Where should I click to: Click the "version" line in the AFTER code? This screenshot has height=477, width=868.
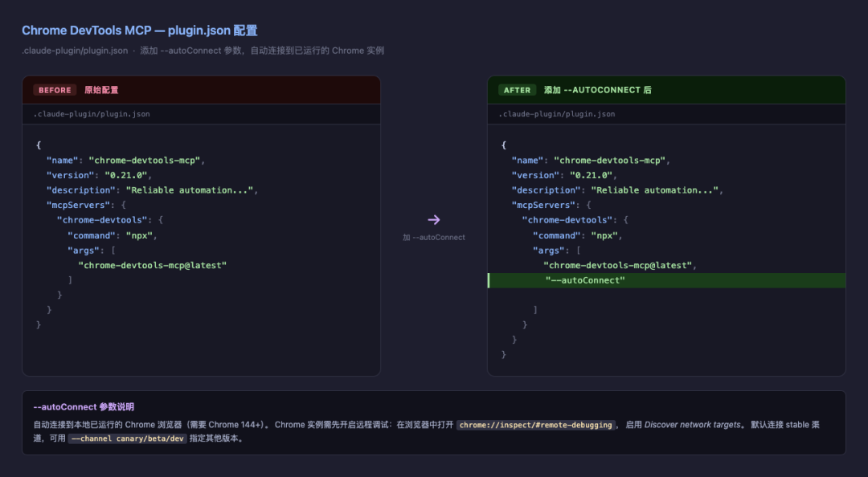[564, 175]
